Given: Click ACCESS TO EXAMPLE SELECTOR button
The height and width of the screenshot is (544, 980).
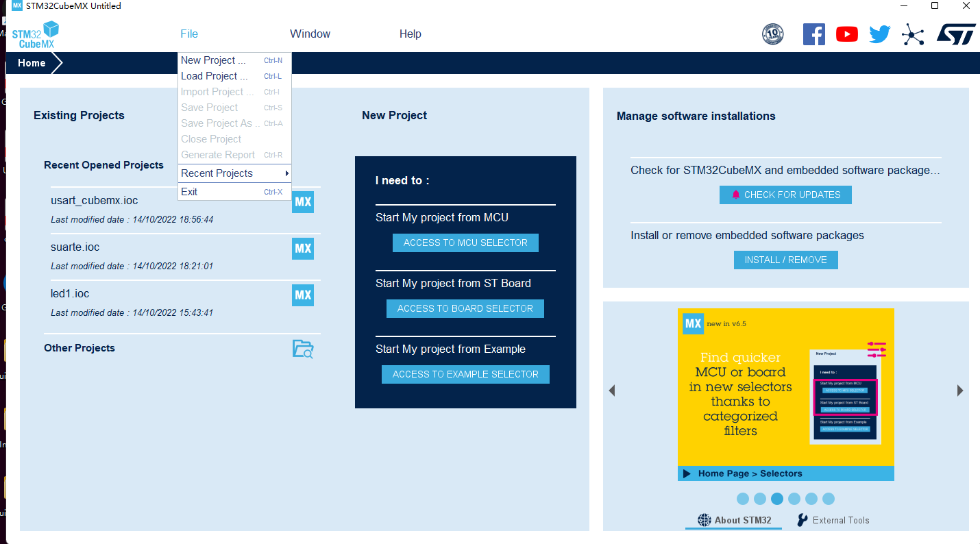Looking at the screenshot, I should point(465,374).
